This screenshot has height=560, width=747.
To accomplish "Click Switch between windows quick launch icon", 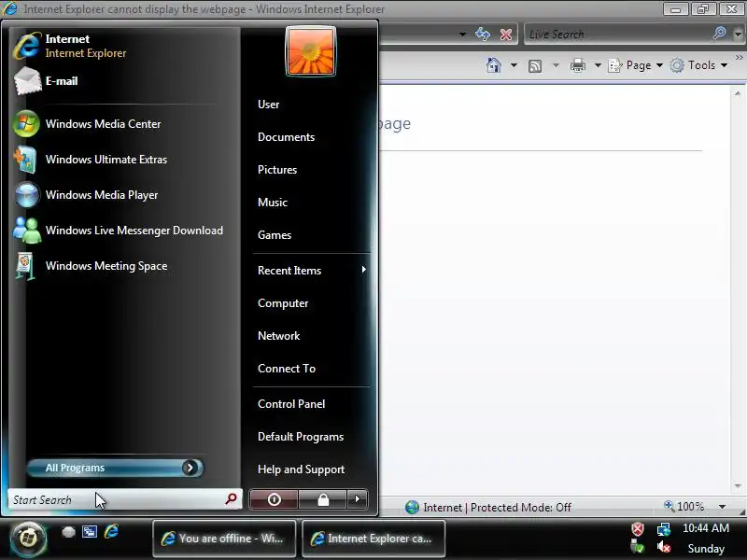I will click(x=90, y=532).
